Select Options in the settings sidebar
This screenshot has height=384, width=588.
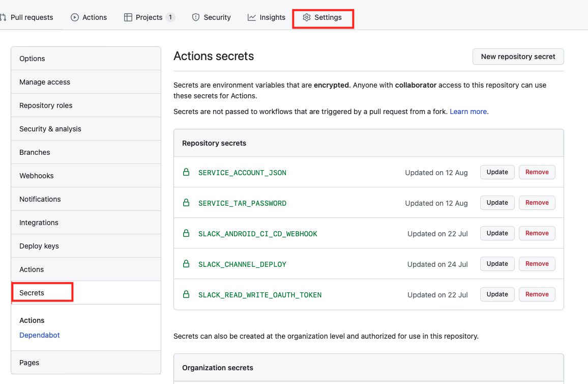(86, 59)
